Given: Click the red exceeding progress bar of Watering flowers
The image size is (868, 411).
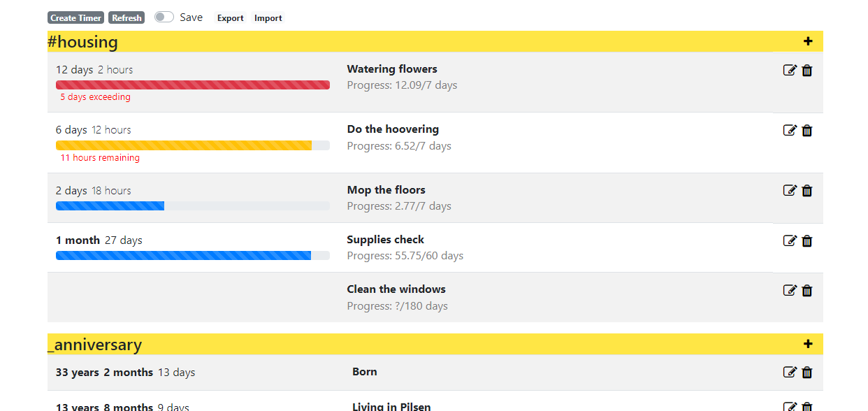Looking at the screenshot, I should [192, 84].
